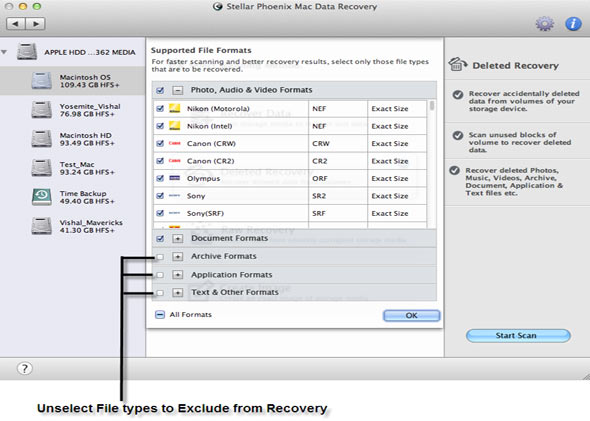Click Exact Size for Canon (CRW)
This screenshot has width=590, height=421.
[x=397, y=143]
